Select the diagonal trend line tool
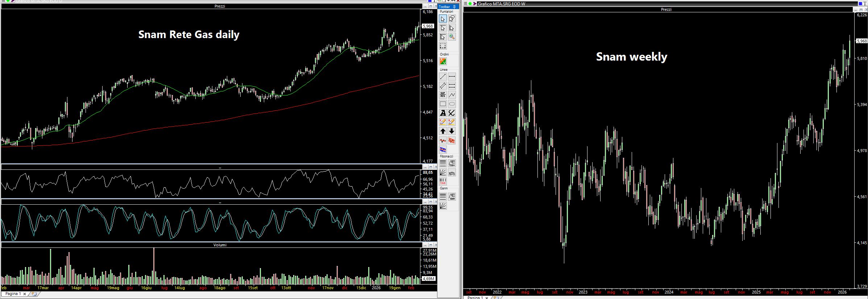868x299 pixels. tap(443, 77)
